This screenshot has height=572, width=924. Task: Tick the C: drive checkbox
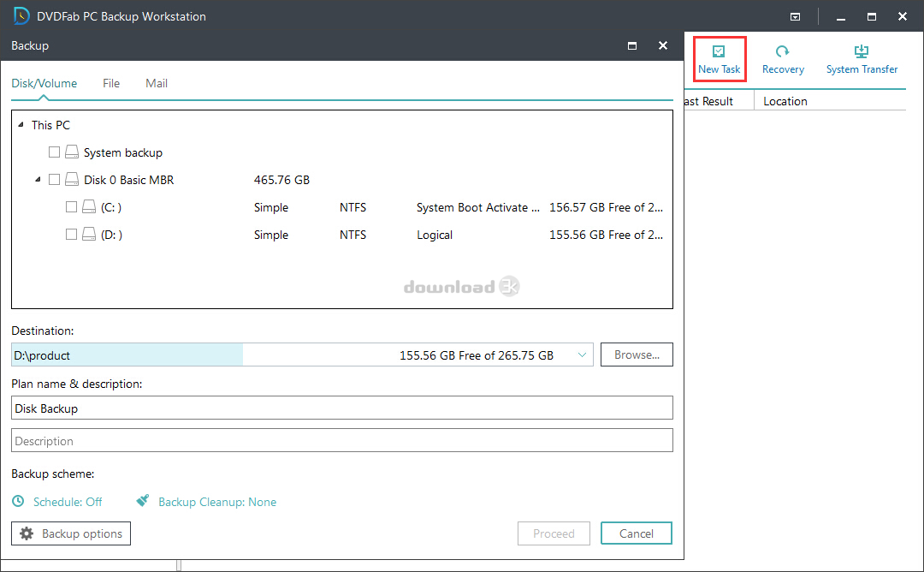pos(72,207)
